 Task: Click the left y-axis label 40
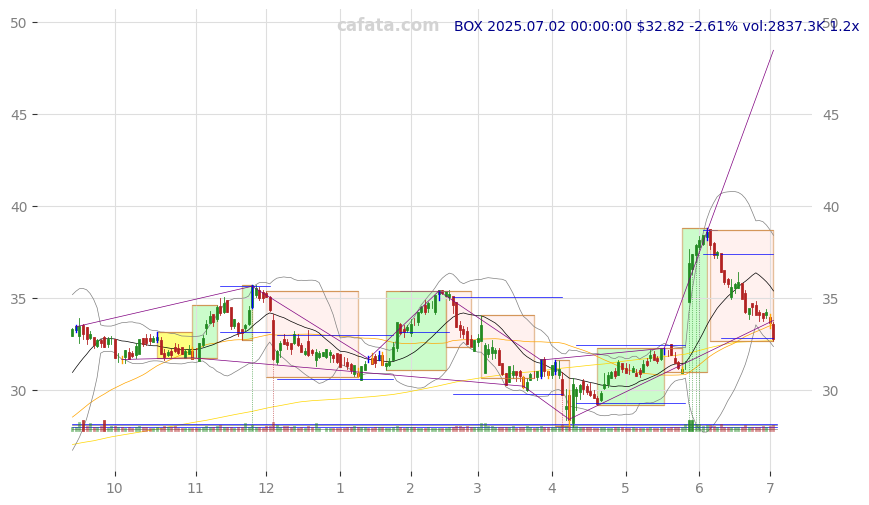click(18, 207)
